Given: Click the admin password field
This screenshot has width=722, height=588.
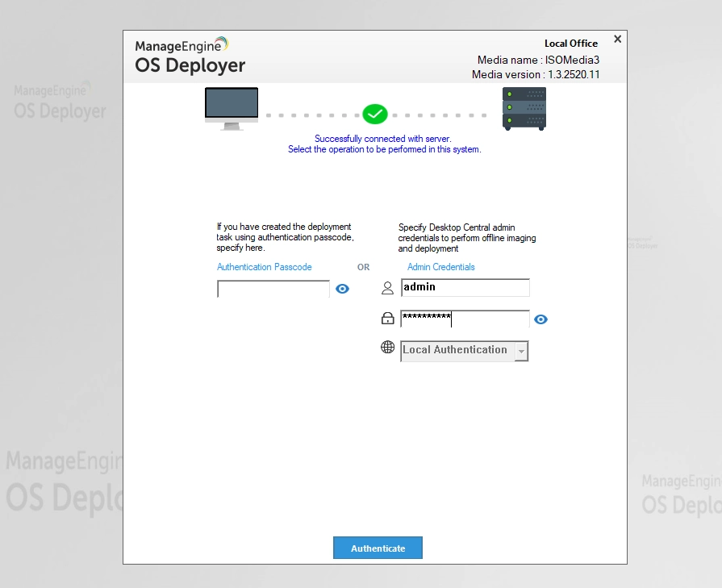Looking at the screenshot, I should (465, 319).
